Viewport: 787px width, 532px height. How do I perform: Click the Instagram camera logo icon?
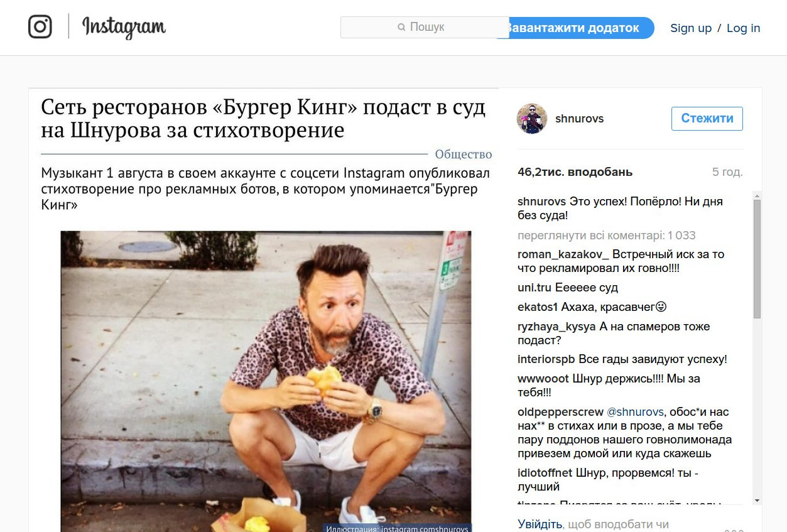(x=40, y=26)
